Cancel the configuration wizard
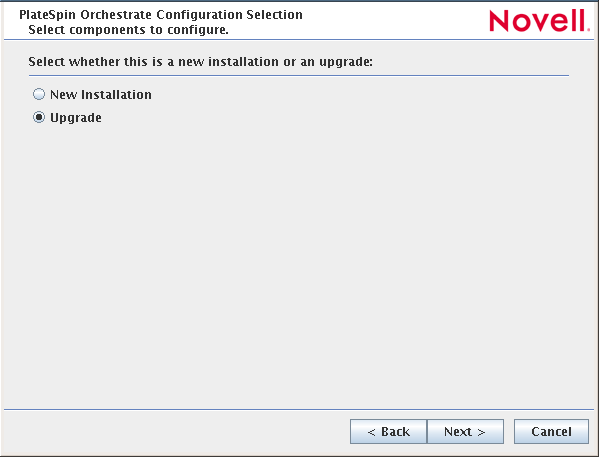The image size is (599, 457). pos(551,432)
